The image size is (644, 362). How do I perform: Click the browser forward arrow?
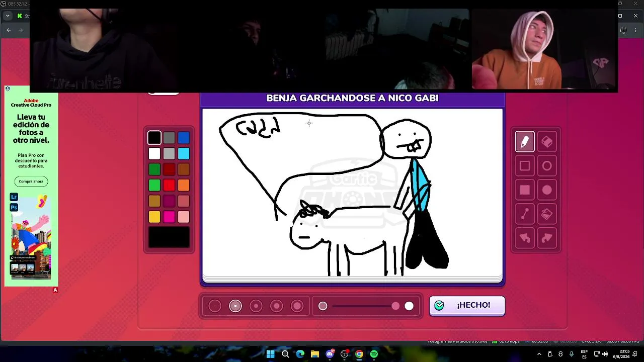(x=21, y=30)
